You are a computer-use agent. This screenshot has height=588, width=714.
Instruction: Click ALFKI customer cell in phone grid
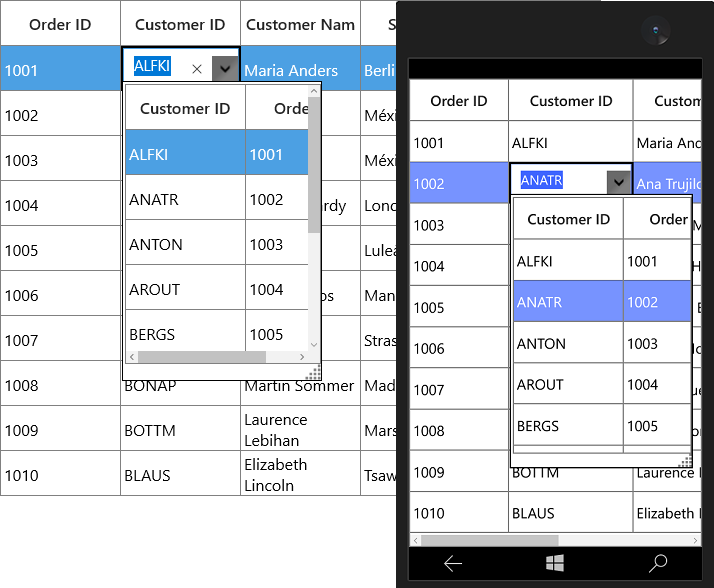pyautogui.click(x=571, y=142)
